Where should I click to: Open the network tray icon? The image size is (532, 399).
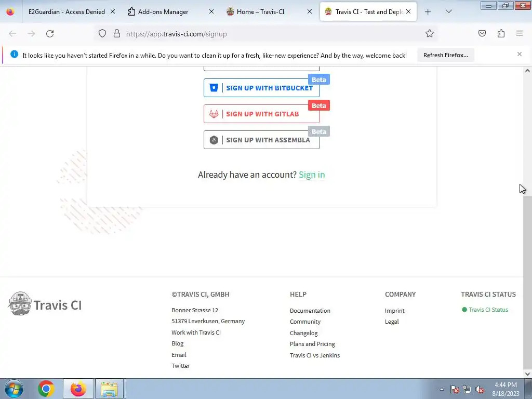coord(467,389)
